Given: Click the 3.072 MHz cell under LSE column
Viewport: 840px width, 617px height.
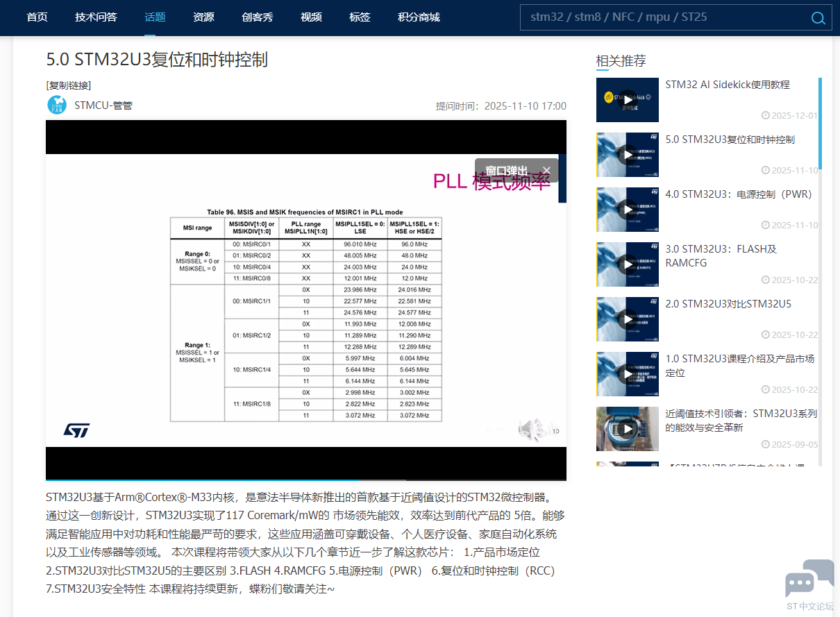Looking at the screenshot, I should [x=360, y=415].
